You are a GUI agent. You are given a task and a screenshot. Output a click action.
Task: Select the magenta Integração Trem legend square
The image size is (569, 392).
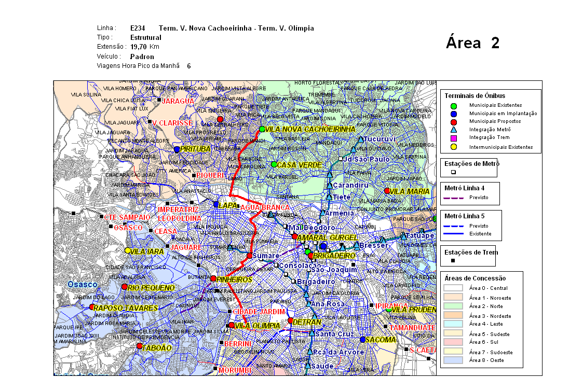pos(454,138)
